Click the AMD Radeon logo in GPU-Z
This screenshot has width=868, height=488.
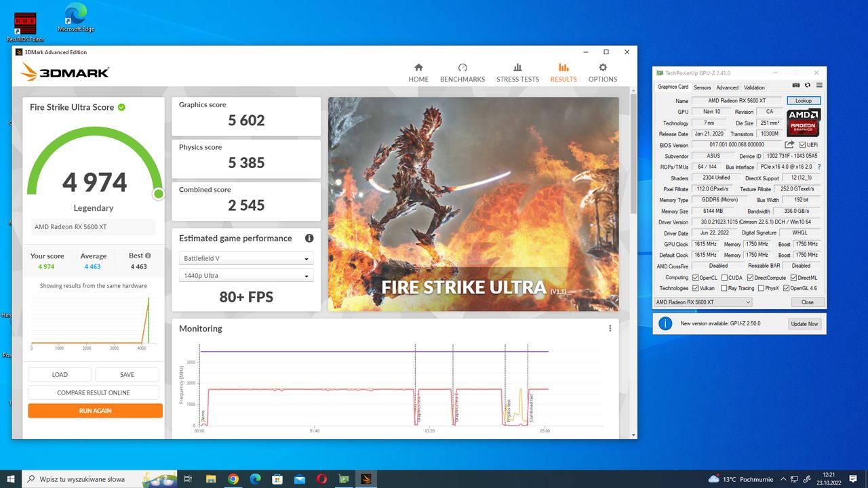[804, 123]
